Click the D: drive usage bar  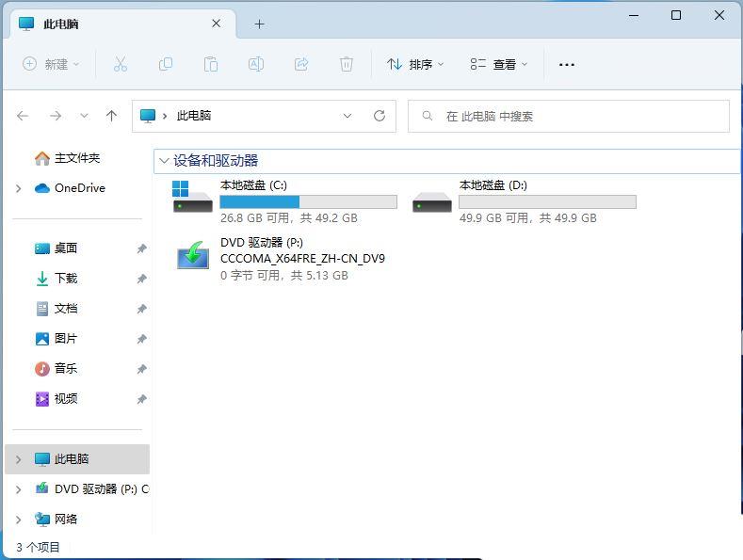pyautogui.click(x=547, y=201)
